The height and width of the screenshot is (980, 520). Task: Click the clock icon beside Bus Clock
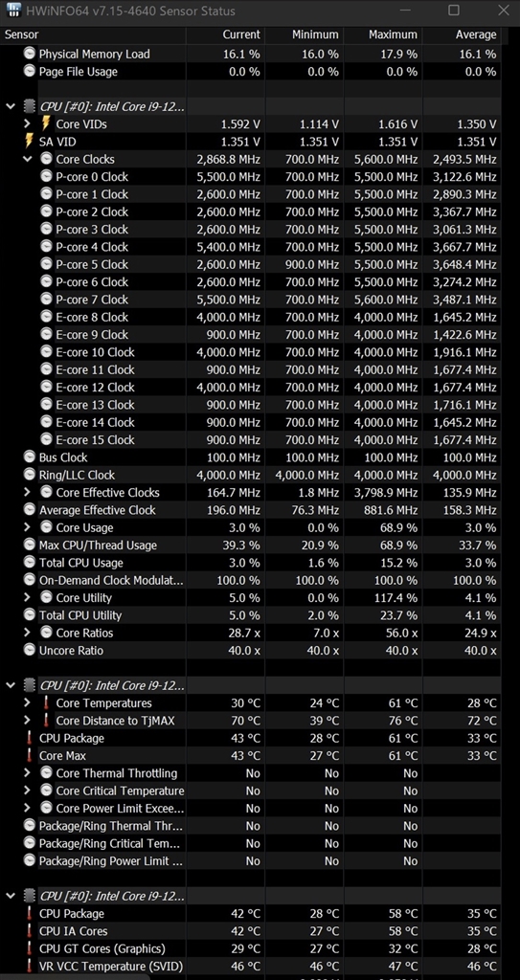coord(29,457)
